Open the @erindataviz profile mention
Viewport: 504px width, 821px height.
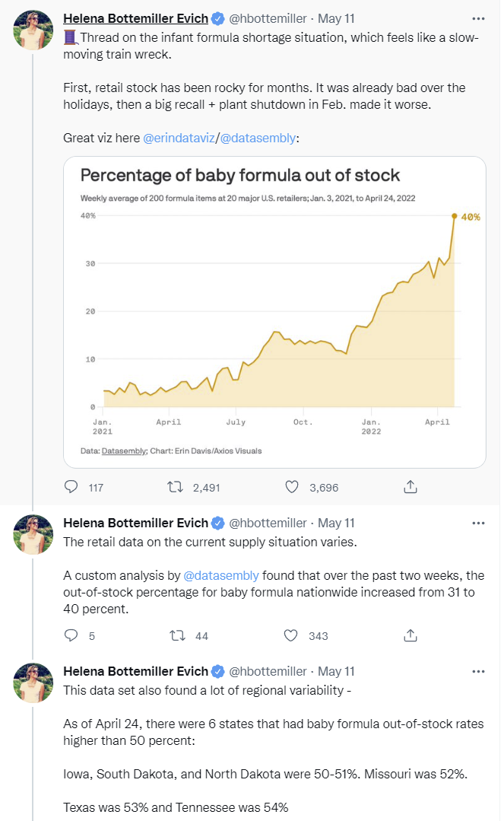[179, 138]
